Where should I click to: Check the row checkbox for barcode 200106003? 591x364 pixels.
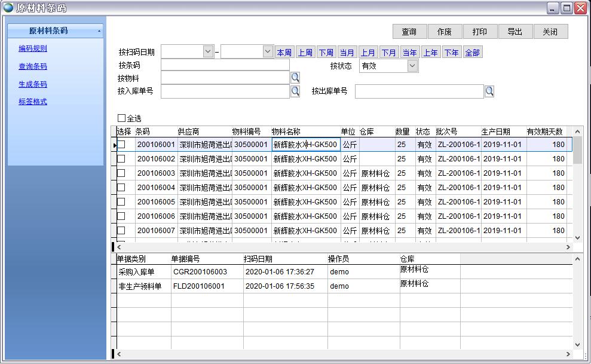[x=121, y=173]
